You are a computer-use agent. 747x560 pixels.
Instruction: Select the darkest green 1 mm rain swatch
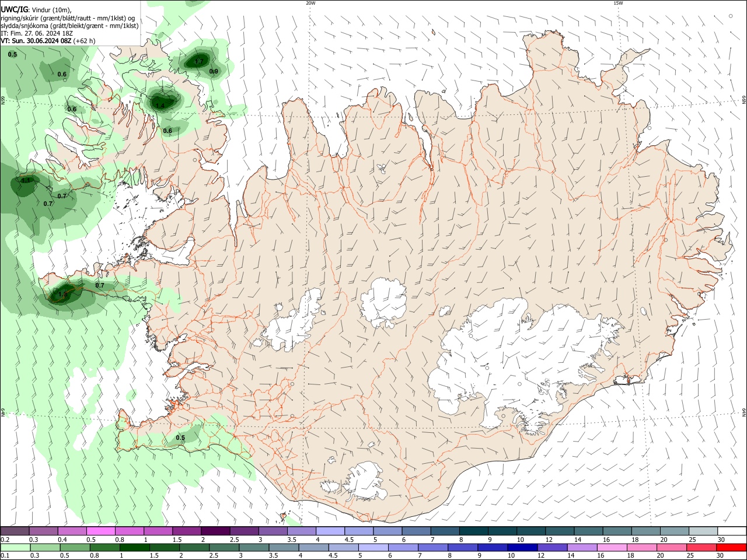pos(135,547)
